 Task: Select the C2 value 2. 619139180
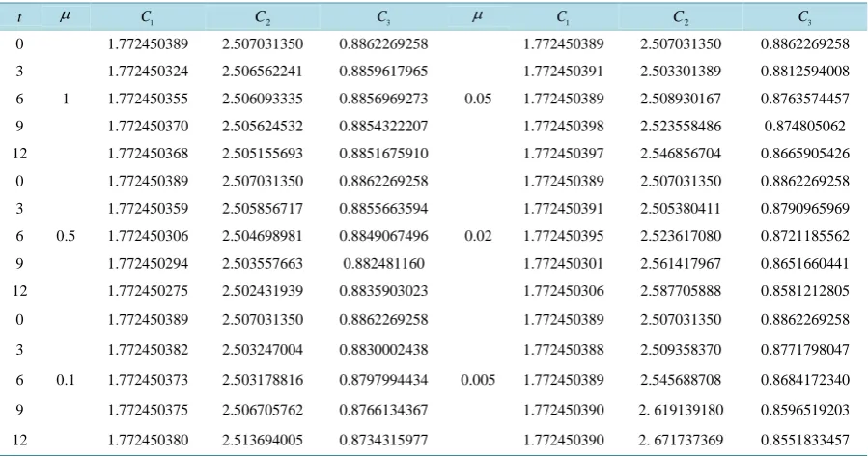tap(681, 410)
